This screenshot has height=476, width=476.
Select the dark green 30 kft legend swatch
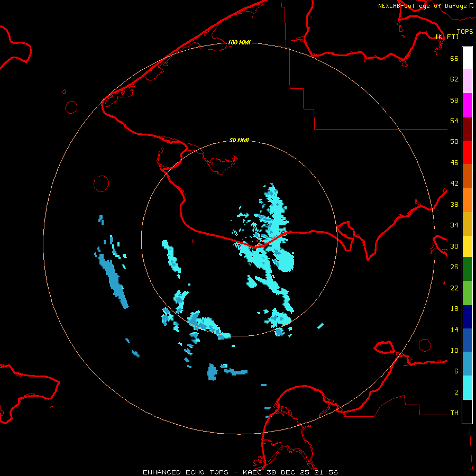click(x=467, y=269)
